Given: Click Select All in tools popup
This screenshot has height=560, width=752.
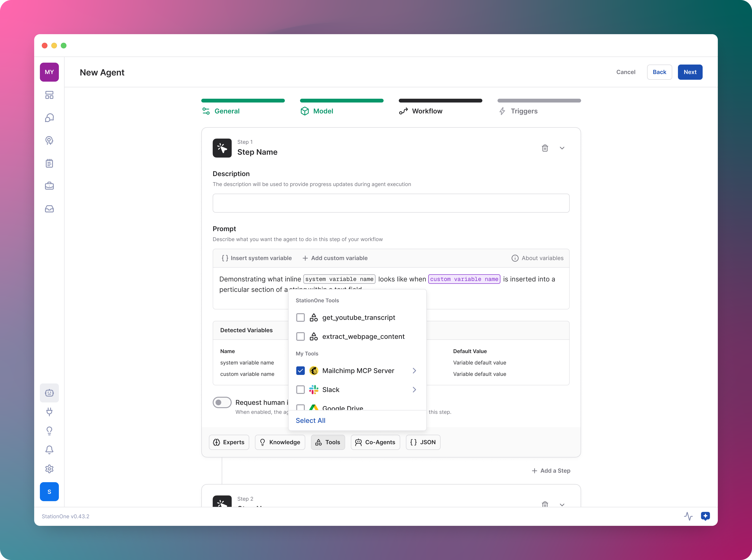Looking at the screenshot, I should click(x=310, y=420).
